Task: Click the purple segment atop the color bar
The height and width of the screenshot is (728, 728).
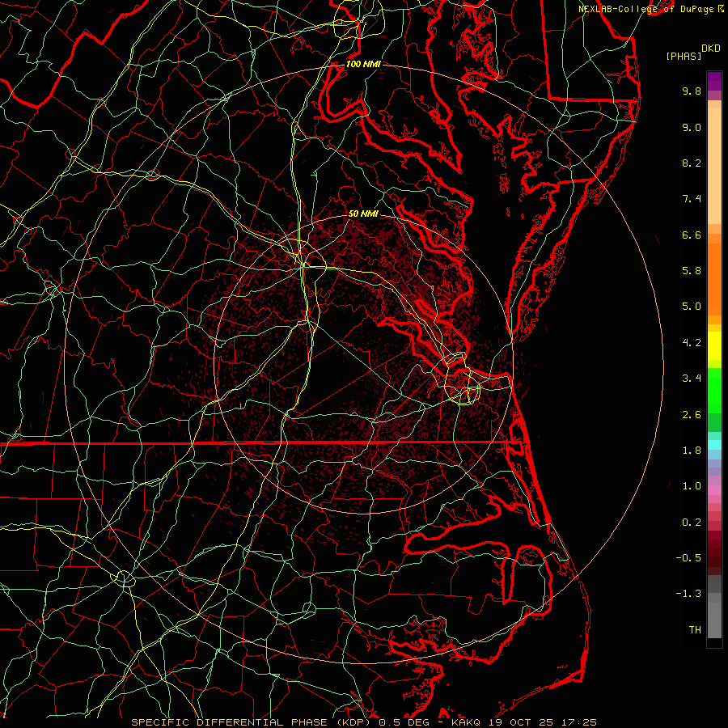Action: point(714,81)
